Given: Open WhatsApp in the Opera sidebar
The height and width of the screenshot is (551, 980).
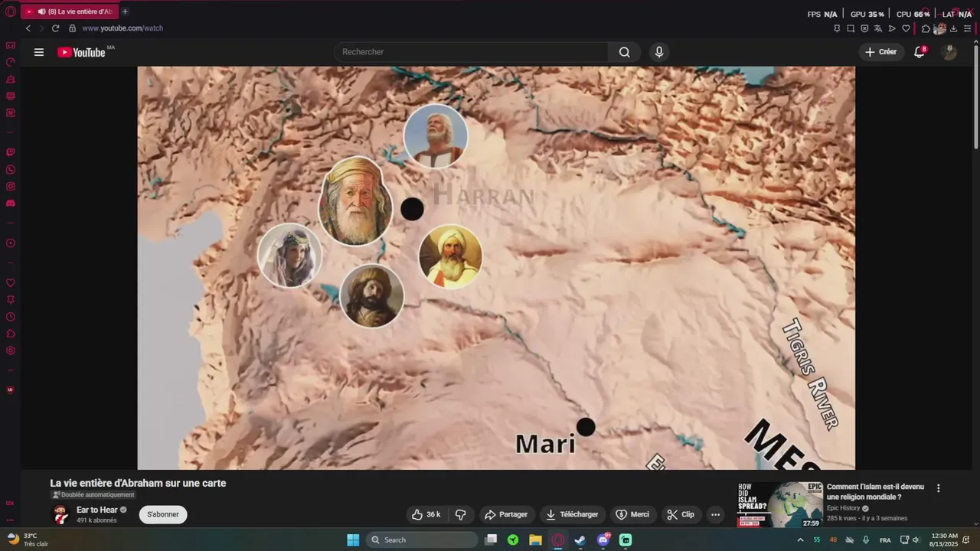Looking at the screenshot, I should click(11, 170).
